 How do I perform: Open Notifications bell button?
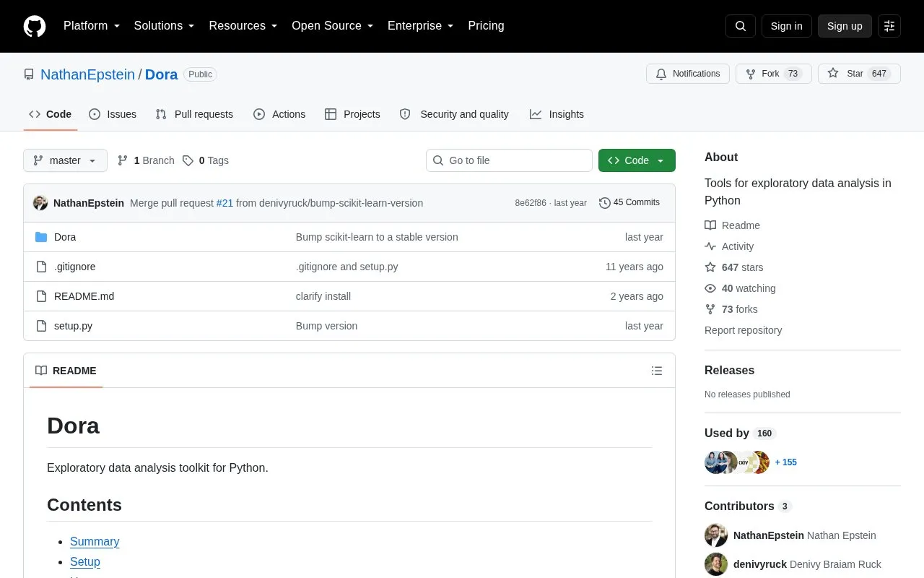tap(688, 74)
